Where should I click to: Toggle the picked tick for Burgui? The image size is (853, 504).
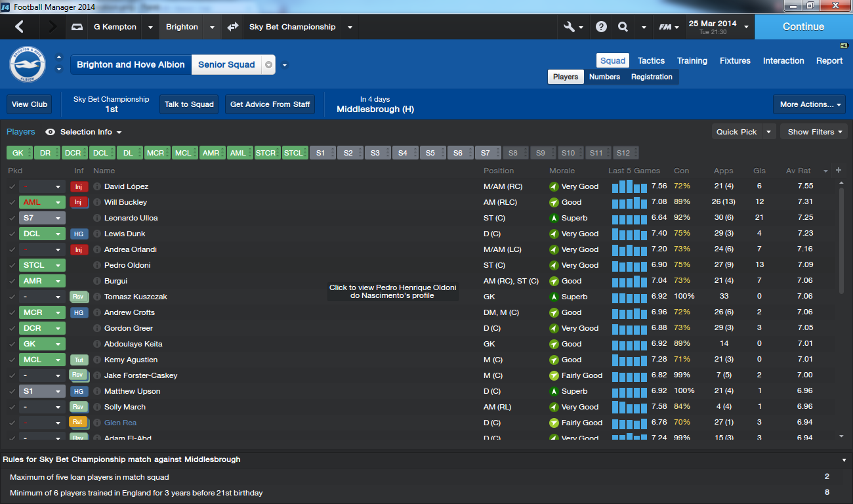point(11,281)
